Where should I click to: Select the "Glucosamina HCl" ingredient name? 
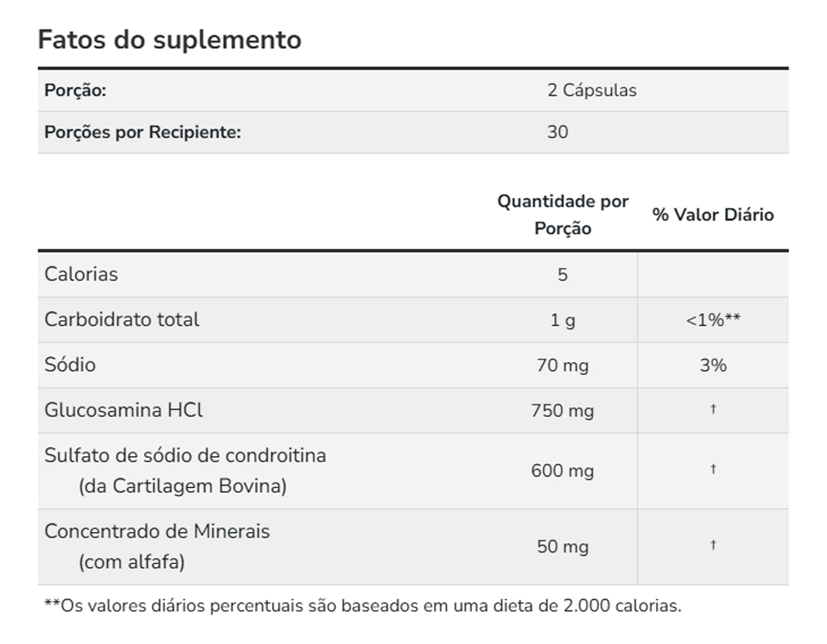(123, 410)
